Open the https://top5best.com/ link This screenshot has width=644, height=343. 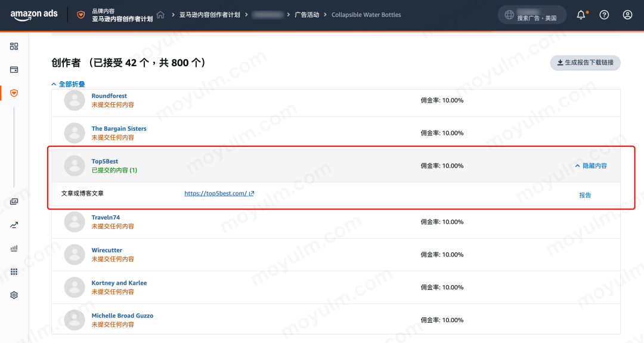tap(219, 193)
